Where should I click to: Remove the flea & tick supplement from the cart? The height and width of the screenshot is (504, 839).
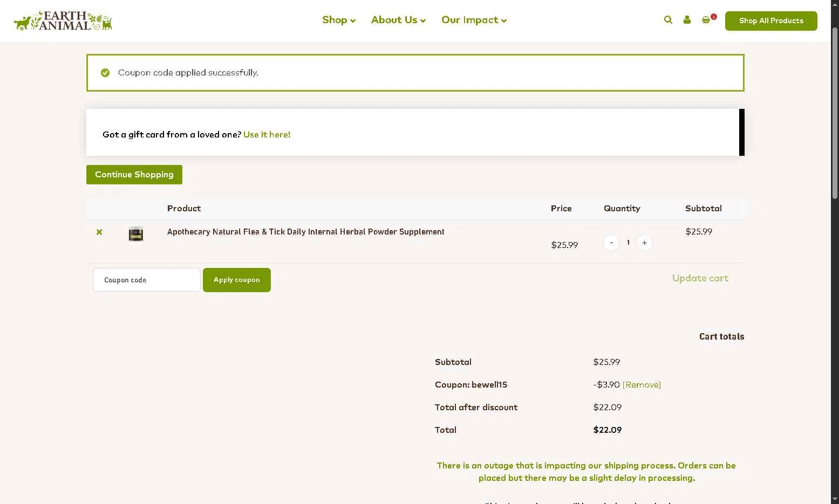click(x=99, y=232)
